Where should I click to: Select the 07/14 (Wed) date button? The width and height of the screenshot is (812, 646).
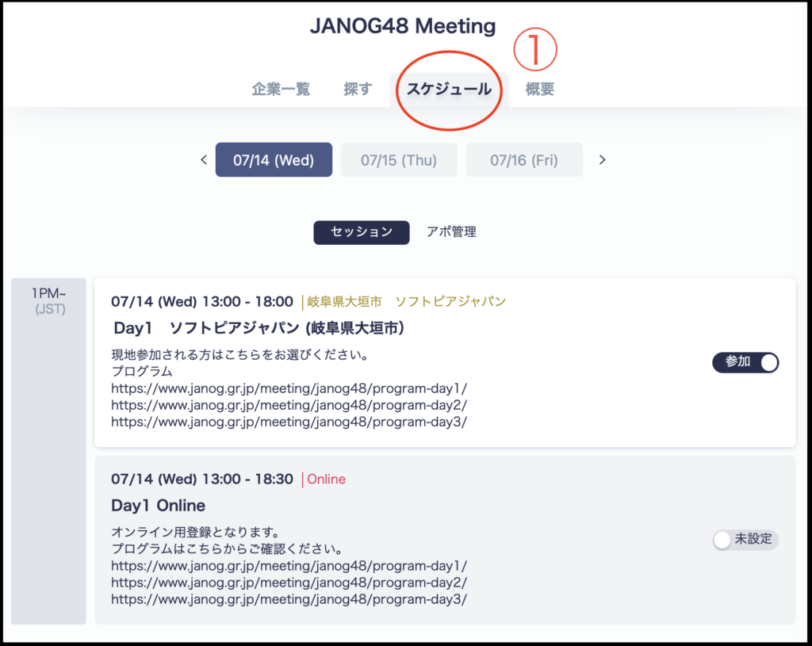(x=274, y=160)
